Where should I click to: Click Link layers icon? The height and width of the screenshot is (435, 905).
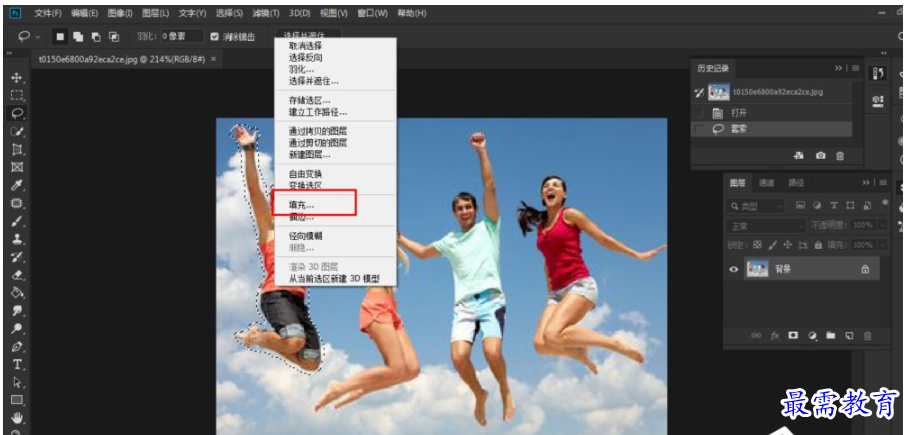tap(756, 335)
